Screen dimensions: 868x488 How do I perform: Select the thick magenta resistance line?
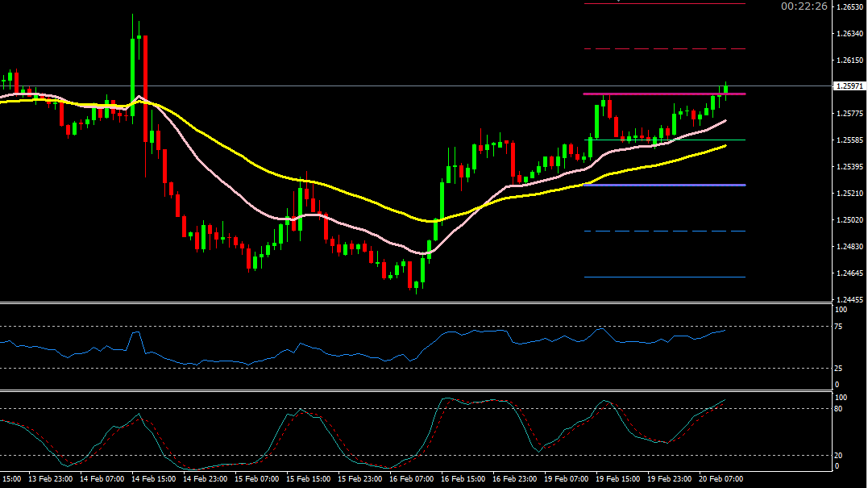(664, 94)
